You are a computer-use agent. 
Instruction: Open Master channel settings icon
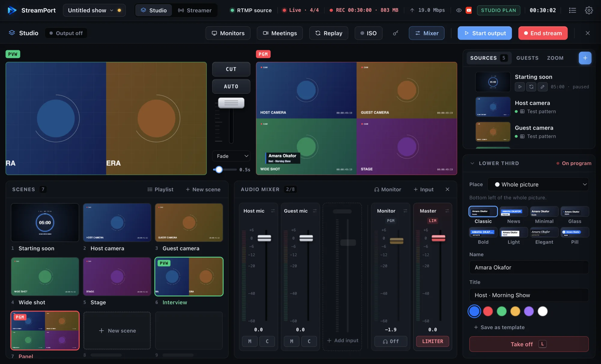(x=447, y=211)
